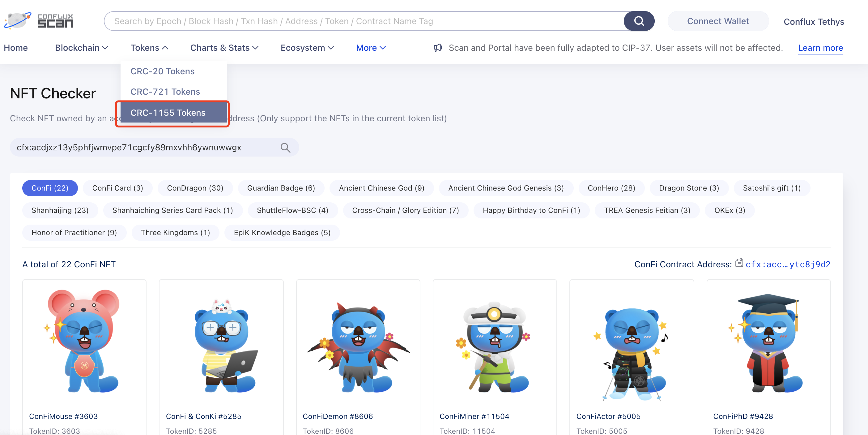Select Happy Birthday to ConFi (1) tab
The width and height of the screenshot is (868, 435).
click(x=531, y=210)
